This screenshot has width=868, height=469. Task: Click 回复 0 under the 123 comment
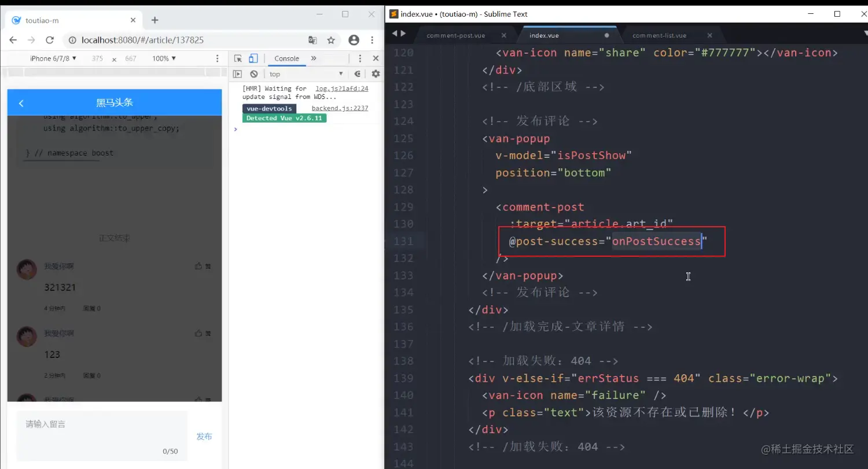(92, 375)
